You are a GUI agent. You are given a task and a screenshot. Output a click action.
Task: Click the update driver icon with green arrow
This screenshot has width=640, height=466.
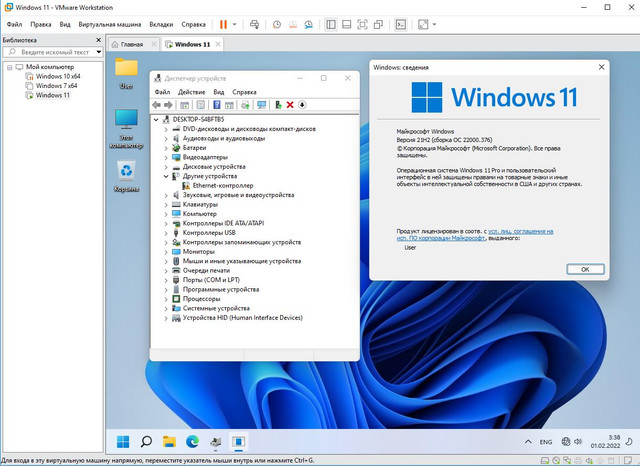point(278,105)
